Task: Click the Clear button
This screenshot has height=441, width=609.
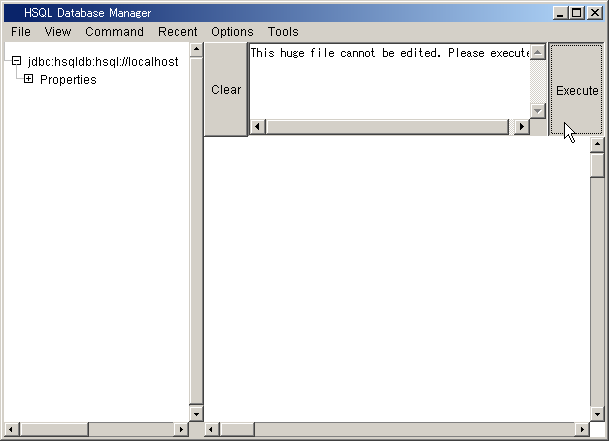Action: [226, 89]
